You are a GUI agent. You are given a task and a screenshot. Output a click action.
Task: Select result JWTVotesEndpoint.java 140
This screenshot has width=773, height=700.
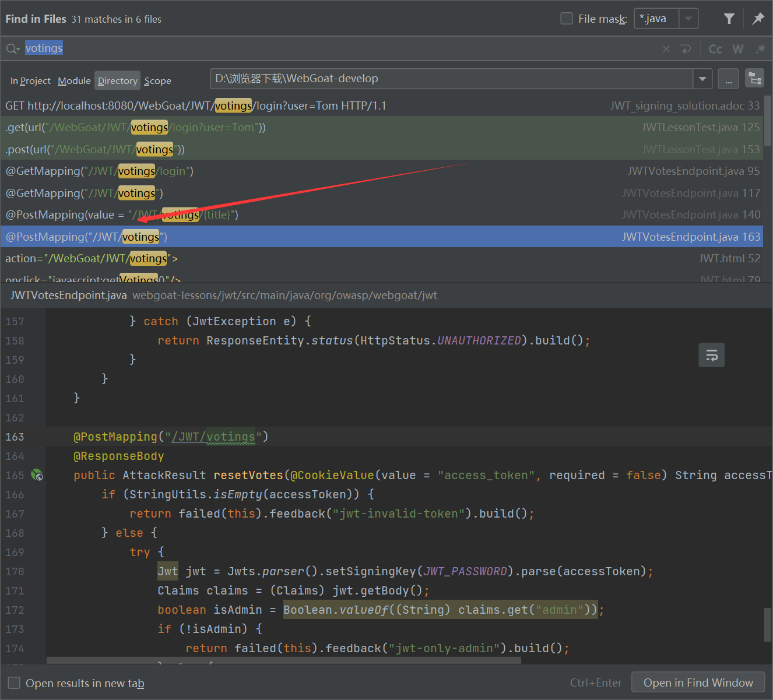click(x=382, y=214)
